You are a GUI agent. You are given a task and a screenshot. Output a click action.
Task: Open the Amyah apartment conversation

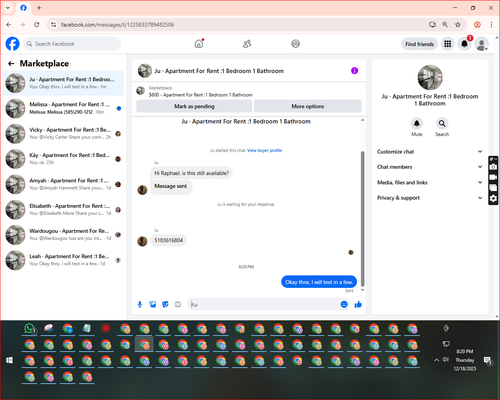point(63,184)
